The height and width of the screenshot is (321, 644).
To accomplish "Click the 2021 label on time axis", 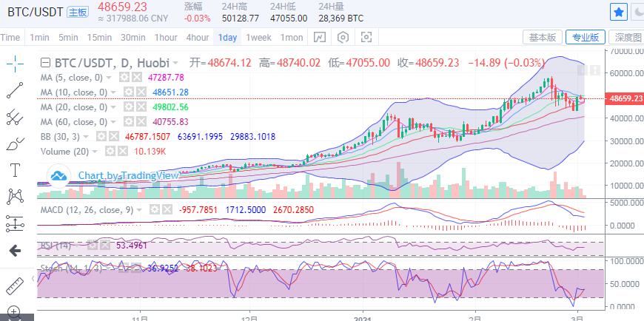I will [363, 318].
